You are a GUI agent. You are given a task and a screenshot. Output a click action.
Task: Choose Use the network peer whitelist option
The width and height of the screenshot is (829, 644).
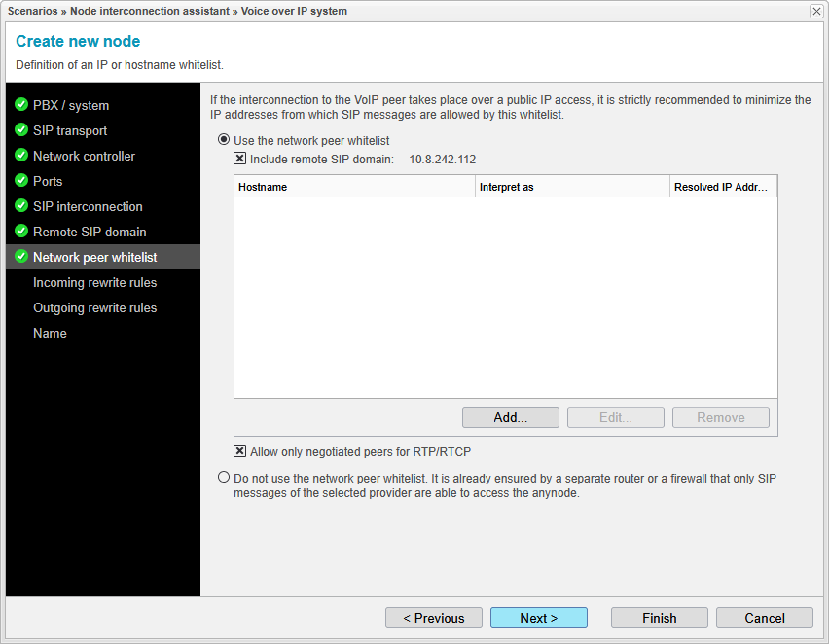tap(223, 139)
